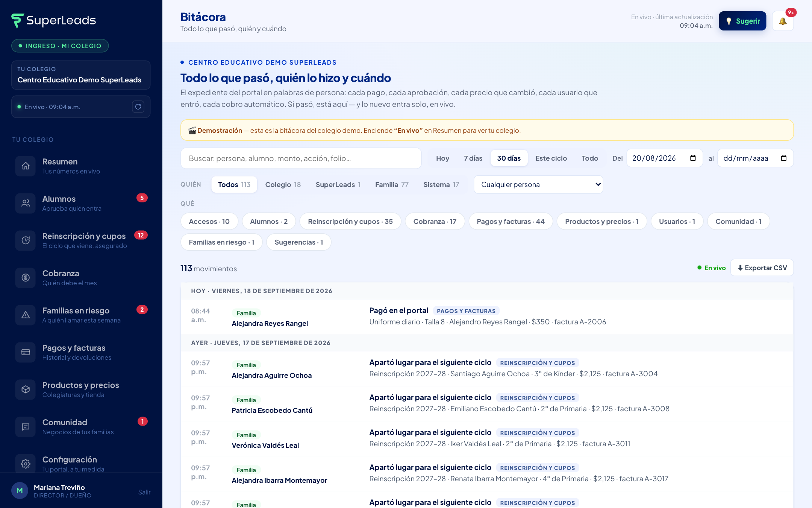Image resolution: width=812 pixels, height=508 pixels.
Task: Open the Cualquier persona dropdown
Action: coord(538,184)
